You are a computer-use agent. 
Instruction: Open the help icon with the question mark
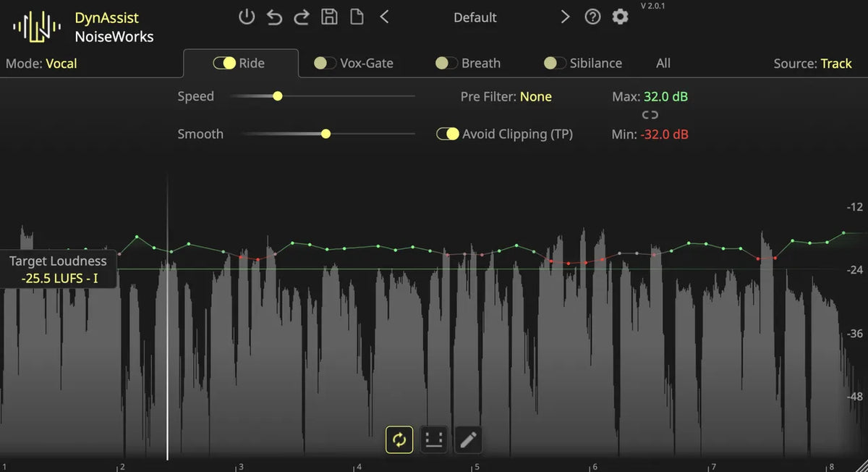point(592,16)
